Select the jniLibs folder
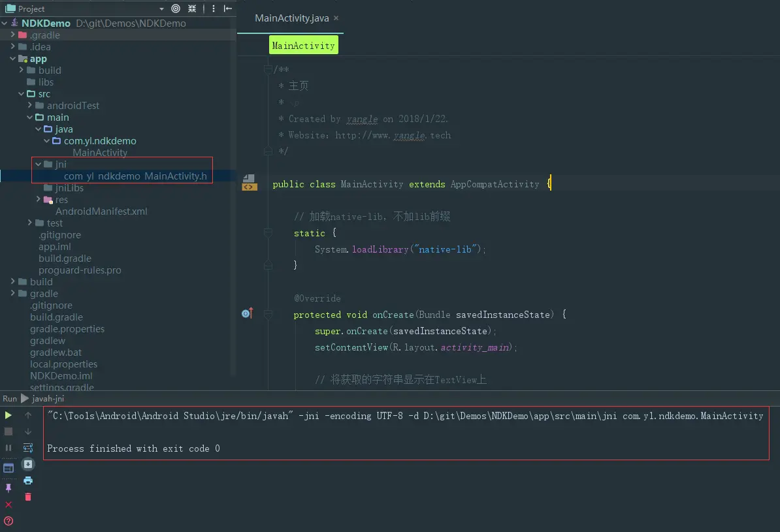The height and width of the screenshot is (532, 780). coord(69,188)
